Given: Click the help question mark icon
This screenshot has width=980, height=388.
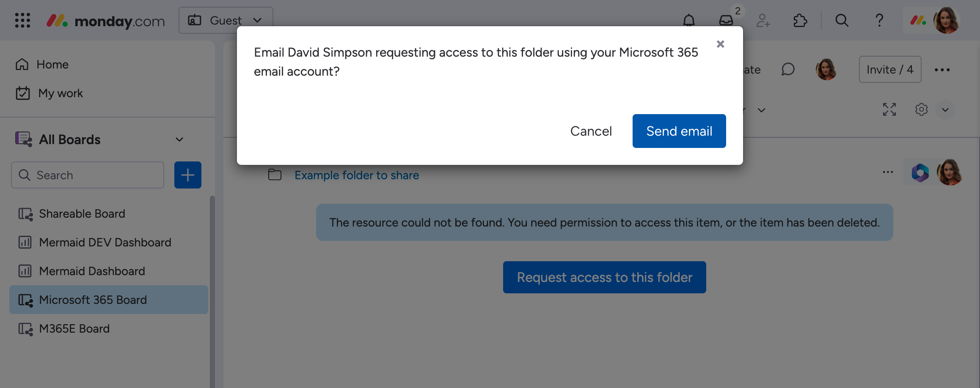Looking at the screenshot, I should pyautogui.click(x=879, y=20).
